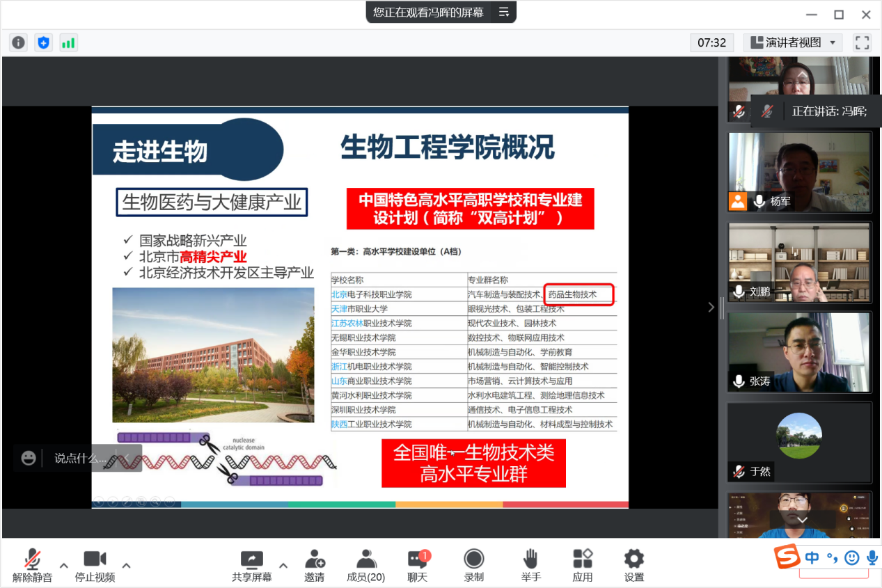Open the screen viewing options menu
The image size is (882, 588).
coord(504,12)
